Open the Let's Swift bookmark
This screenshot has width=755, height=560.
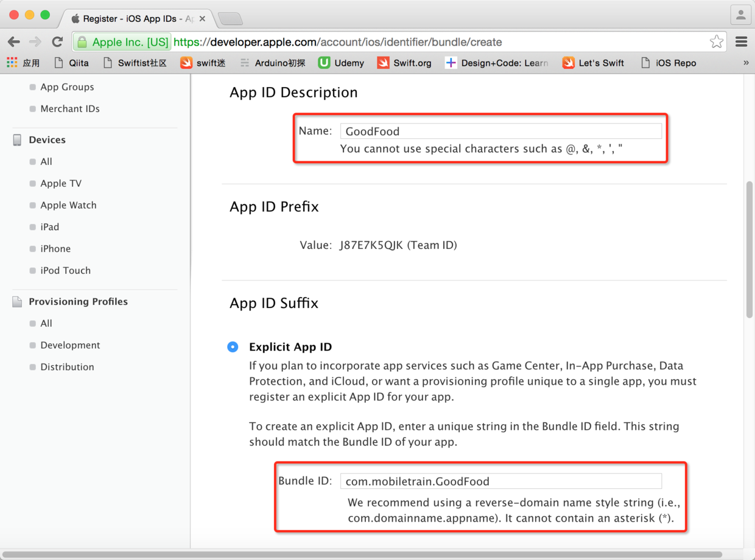(x=593, y=63)
